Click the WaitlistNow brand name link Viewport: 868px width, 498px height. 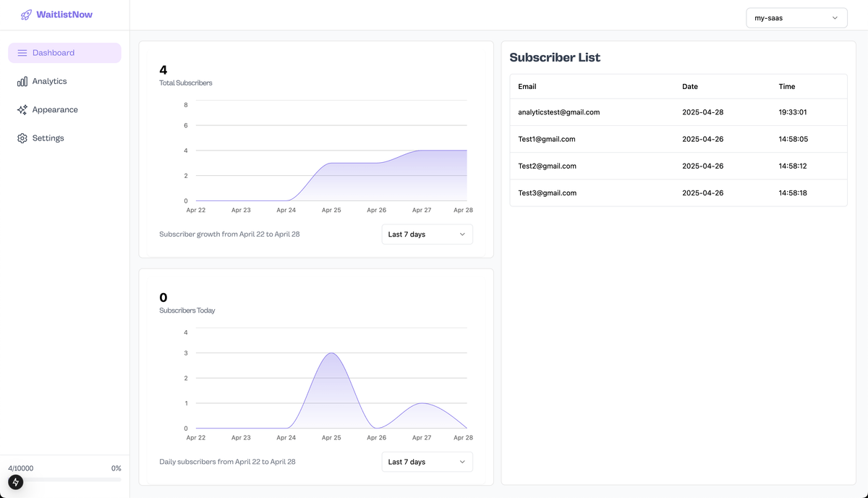(64, 14)
